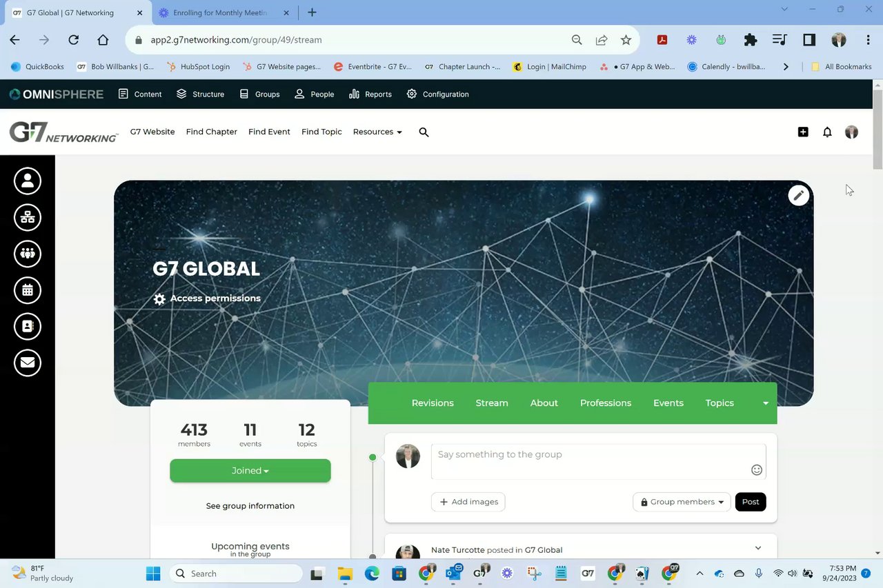
Task: Expand the Resources dropdown menu
Action: [x=377, y=132]
